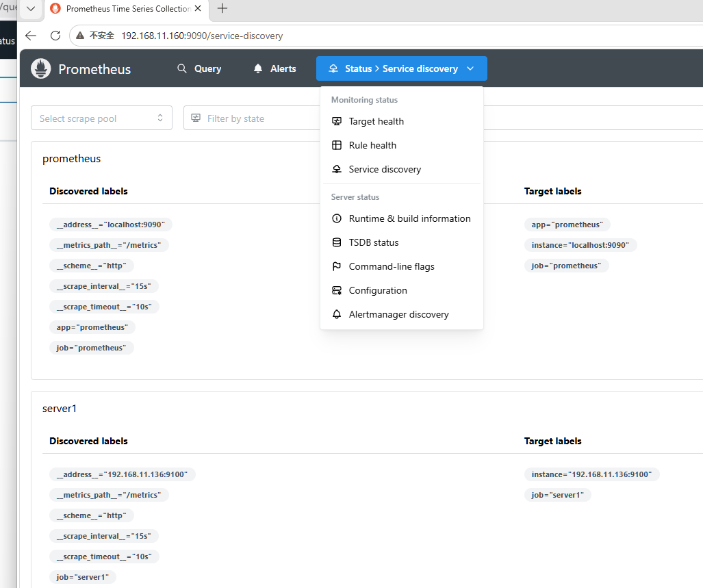Click the Target health monitor icon

(337, 121)
